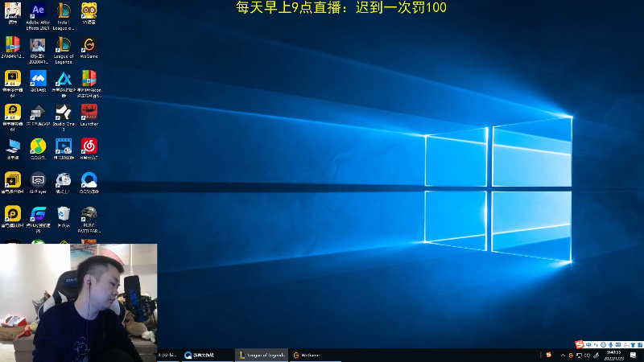Image resolution: width=644 pixels, height=362 pixels.
Task: Open the volume speaker tray icon
Action: [x=588, y=356]
